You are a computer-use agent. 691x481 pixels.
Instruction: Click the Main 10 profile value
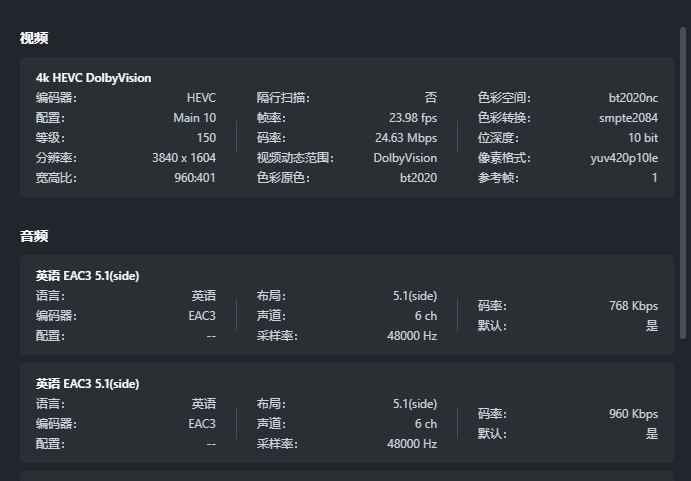[x=194, y=118]
